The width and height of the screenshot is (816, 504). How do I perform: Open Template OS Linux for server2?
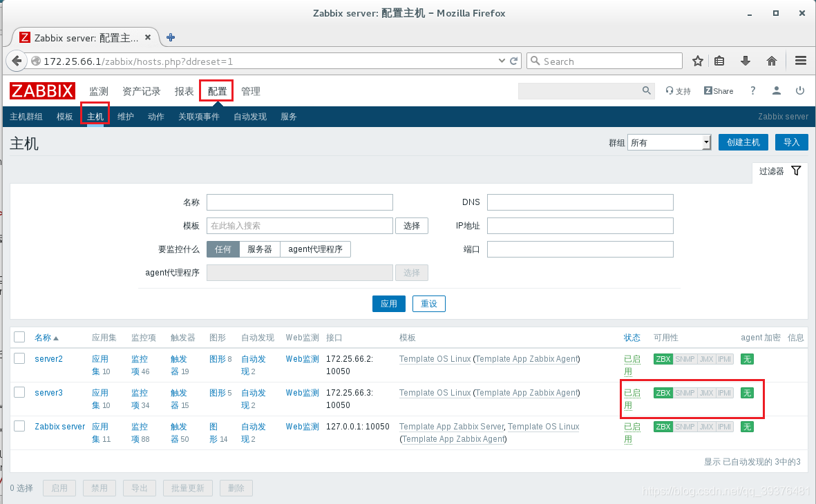[435, 359]
